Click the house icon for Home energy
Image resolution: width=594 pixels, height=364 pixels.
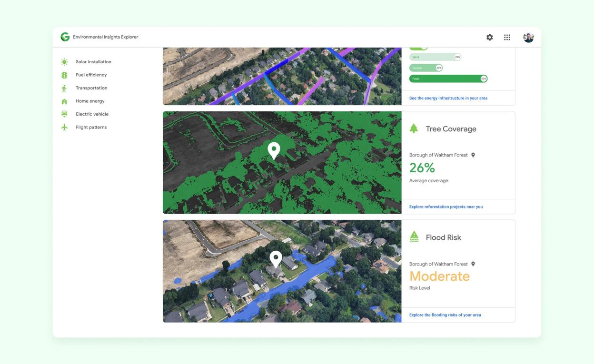(x=64, y=101)
